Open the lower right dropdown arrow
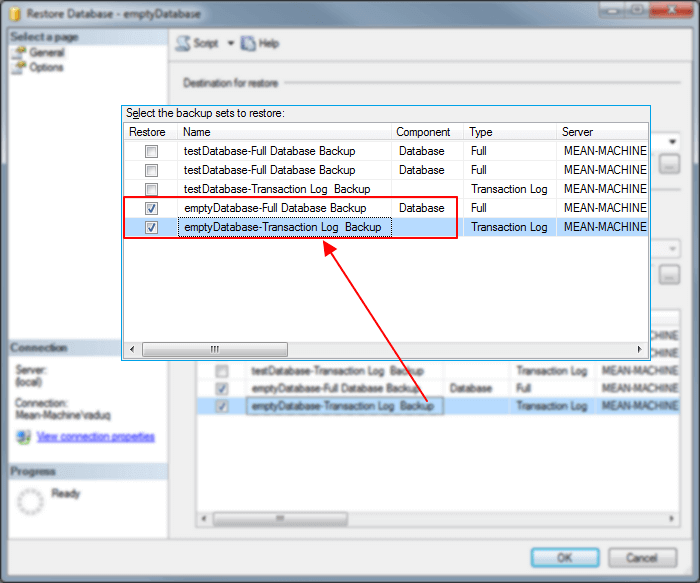Screen dimensions: 700x583 [x=672, y=249]
